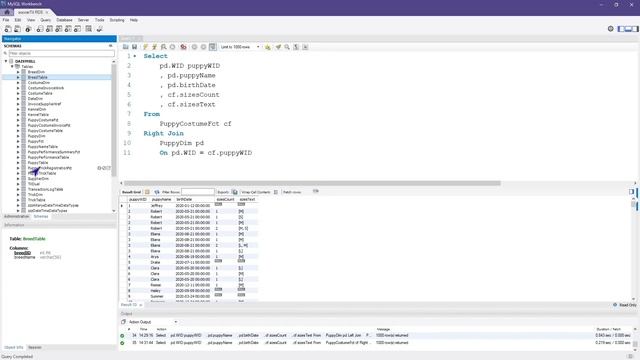
Task: Open a SQL script file in editor toolbar
Action: click(x=125, y=47)
